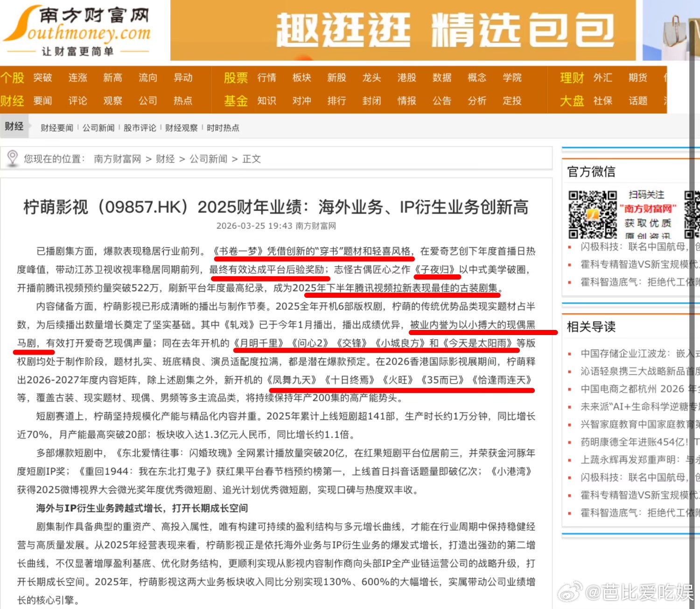
Task: Open the 时时热点 section
Action: [x=223, y=127]
